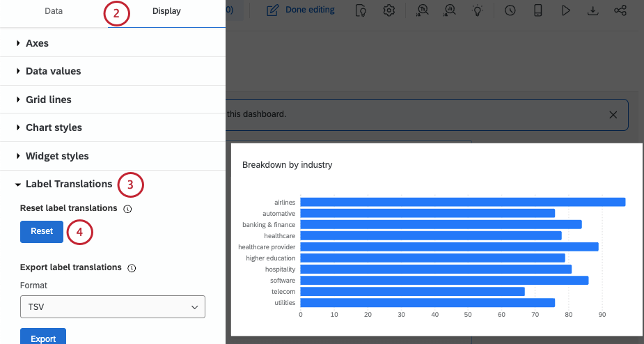Click the settings gear icon in toolbar
This screenshot has width=644, height=344.
pyautogui.click(x=389, y=10)
